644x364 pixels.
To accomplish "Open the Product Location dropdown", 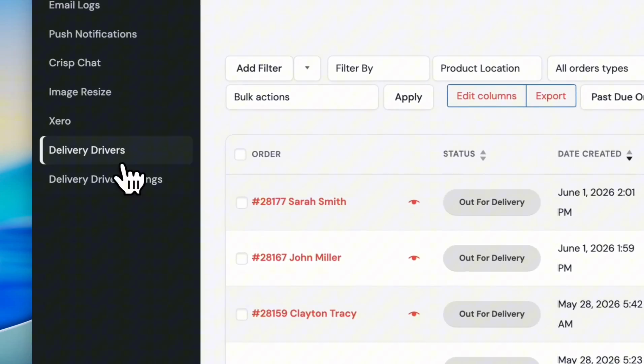I will click(487, 68).
